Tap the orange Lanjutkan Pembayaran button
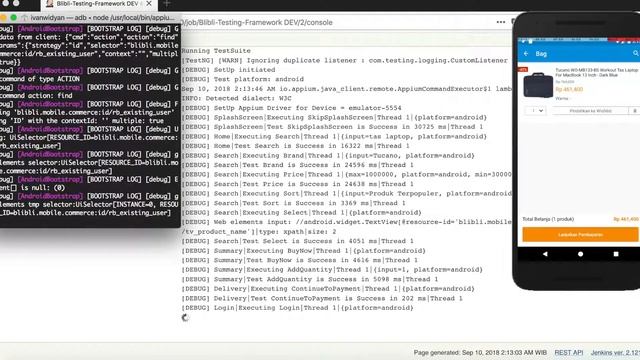Image resolution: width=640 pixels, height=360 pixels. 580,235
